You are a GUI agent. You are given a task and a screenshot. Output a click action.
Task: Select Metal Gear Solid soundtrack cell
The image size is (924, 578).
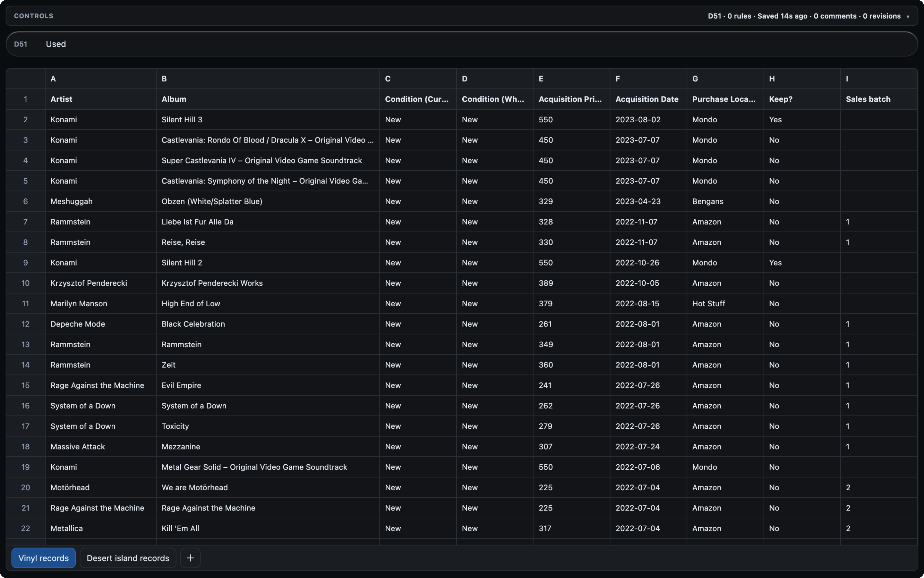[268, 467]
